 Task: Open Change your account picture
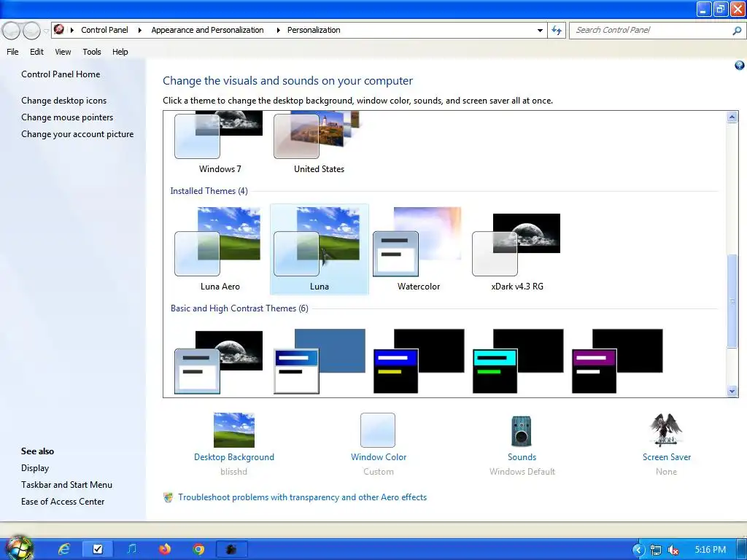coord(77,134)
